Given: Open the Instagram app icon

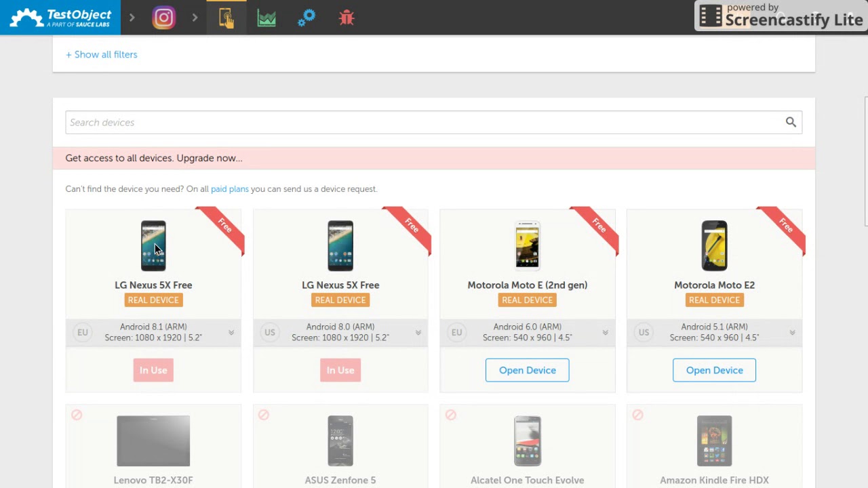Looking at the screenshot, I should [163, 18].
